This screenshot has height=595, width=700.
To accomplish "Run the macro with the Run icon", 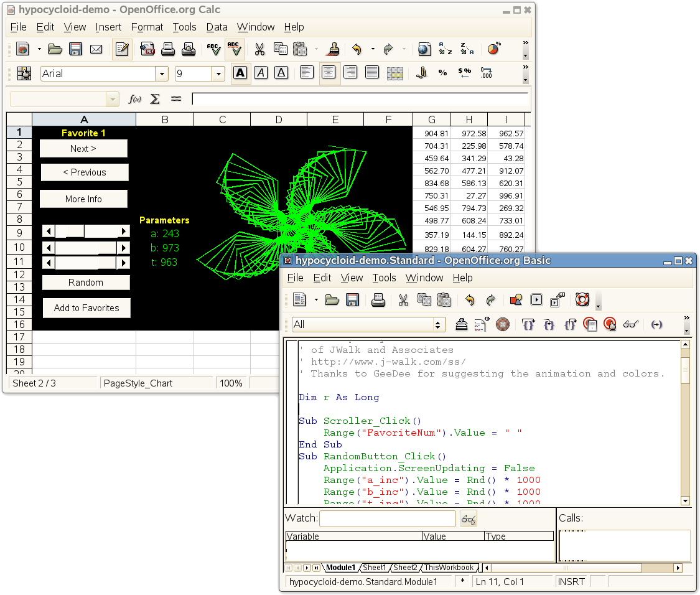I will click(x=537, y=300).
